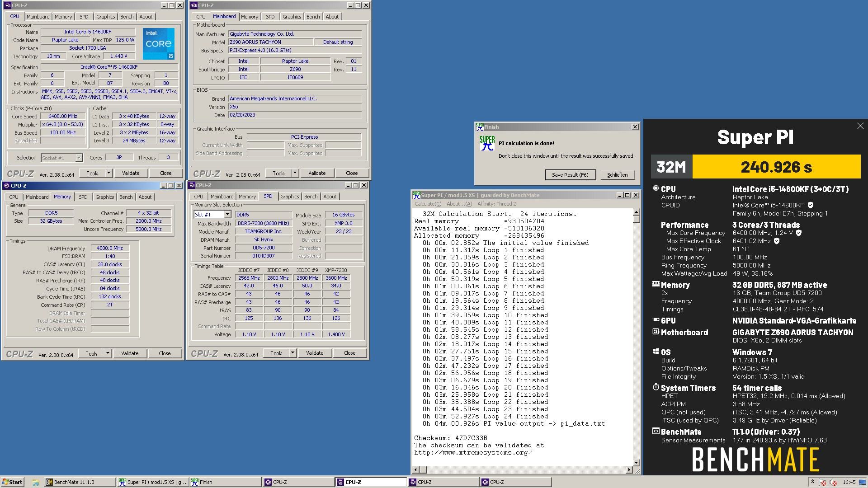This screenshot has height=488, width=868.
Task: Click Super PI vertical scrollbar up arrow
Action: pyautogui.click(x=637, y=212)
